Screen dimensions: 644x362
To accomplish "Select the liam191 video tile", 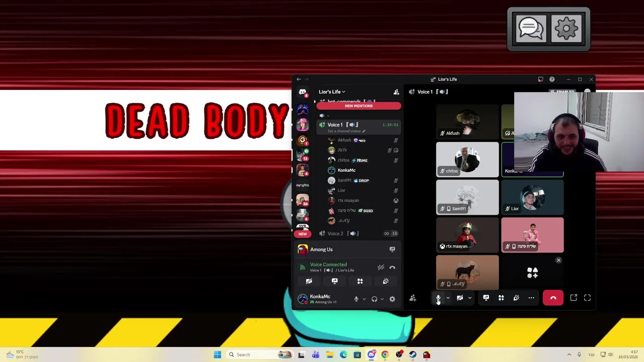I will point(467,197).
